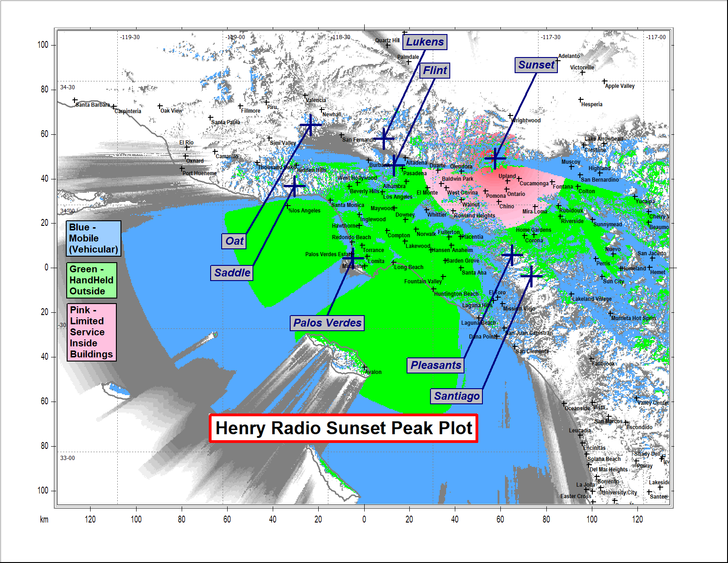The width and height of the screenshot is (728, 563).
Task: Click the blue cross marker for Santiago
Action: coord(532,276)
